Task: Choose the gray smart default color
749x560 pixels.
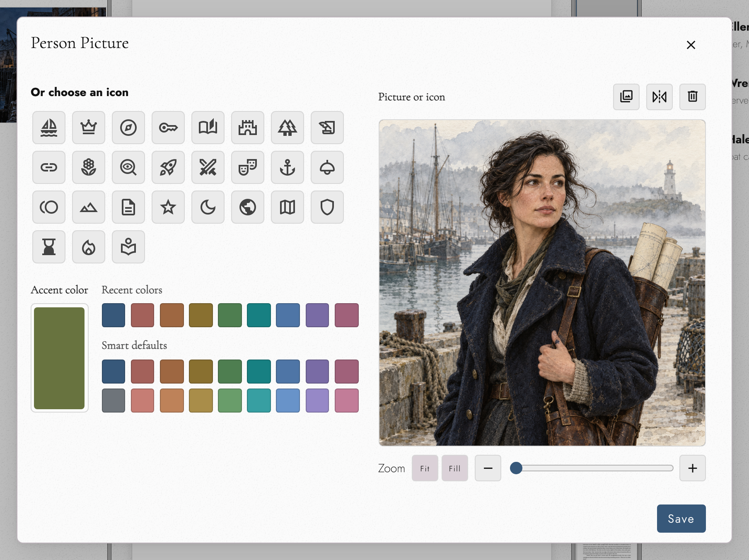Action: (114, 401)
